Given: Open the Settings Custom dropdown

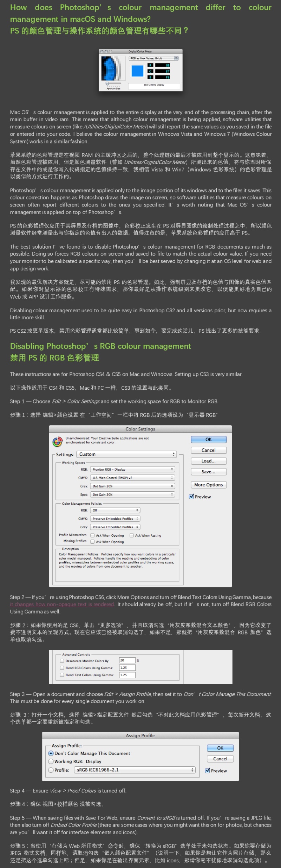Looking at the screenshot, I should 126,454.
